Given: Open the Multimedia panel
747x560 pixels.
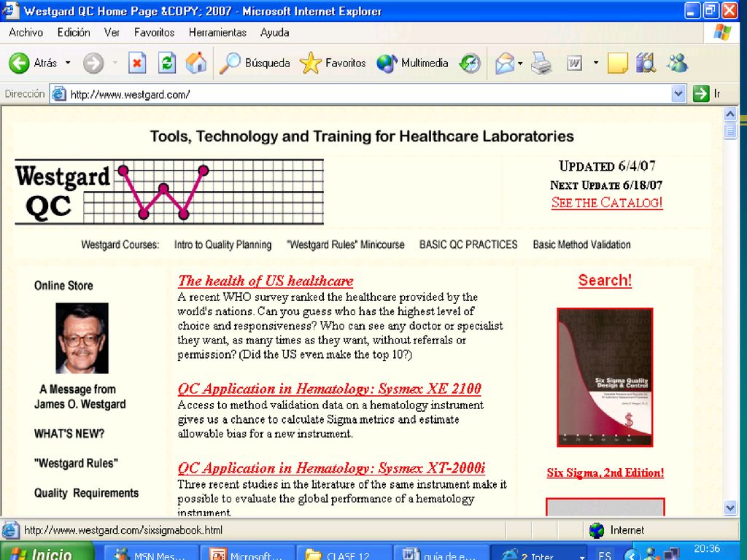Looking at the screenshot, I should tap(412, 63).
